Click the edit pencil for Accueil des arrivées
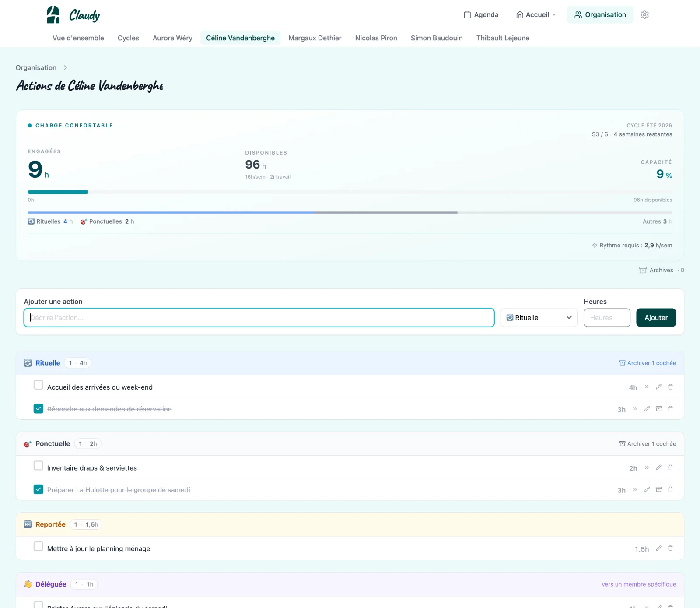The width and height of the screenshot is (700, 608). 658,387
